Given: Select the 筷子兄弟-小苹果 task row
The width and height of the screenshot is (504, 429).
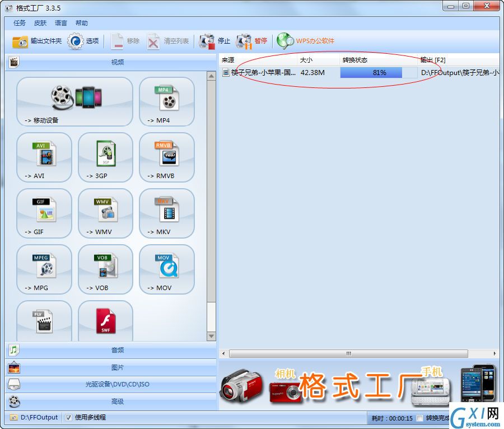Looking at the screenshot, I should click(x=360, y=73).
